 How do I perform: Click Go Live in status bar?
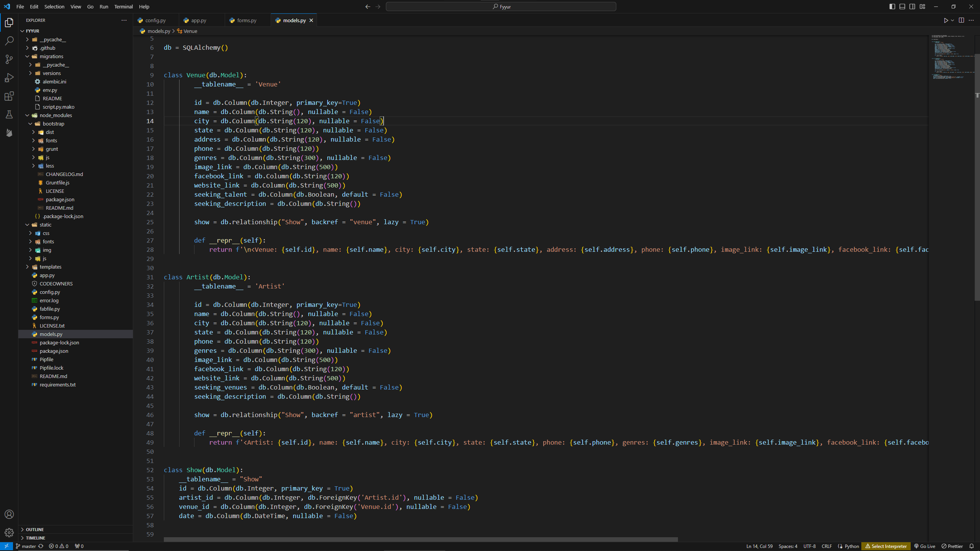click(x=924, y=546)
